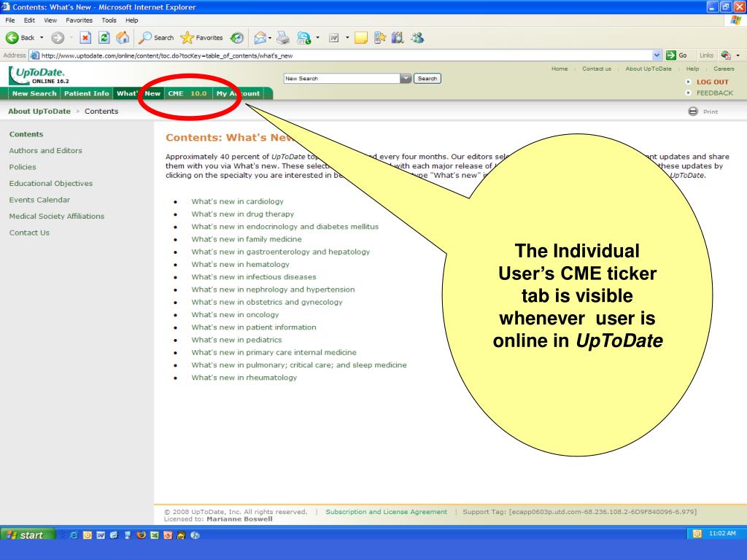This screenshot has width=747, height=560.
Task: Select Authors and Editors in the sidebar
Action: (45, 150)
